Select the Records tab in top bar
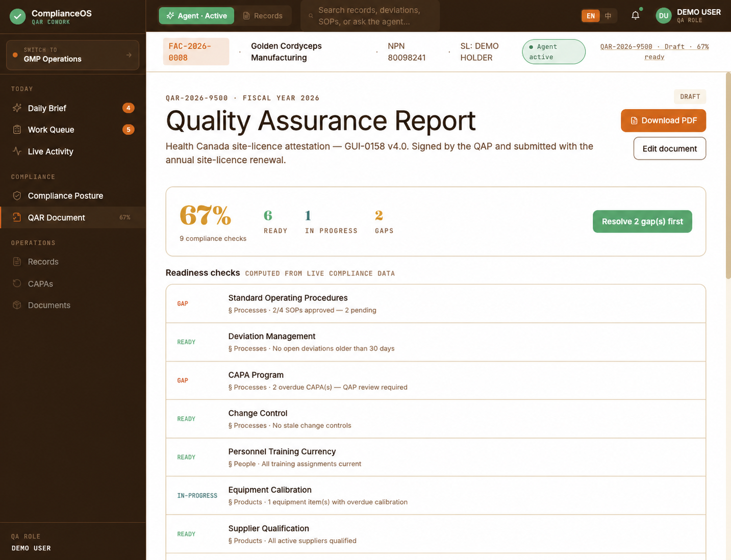This screenshot has height=560, width=731. 262,16
